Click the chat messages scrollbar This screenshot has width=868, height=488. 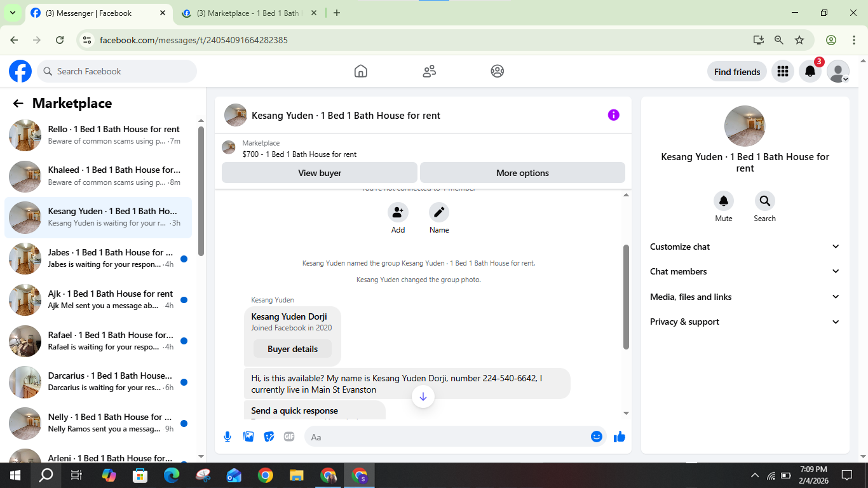626,297
